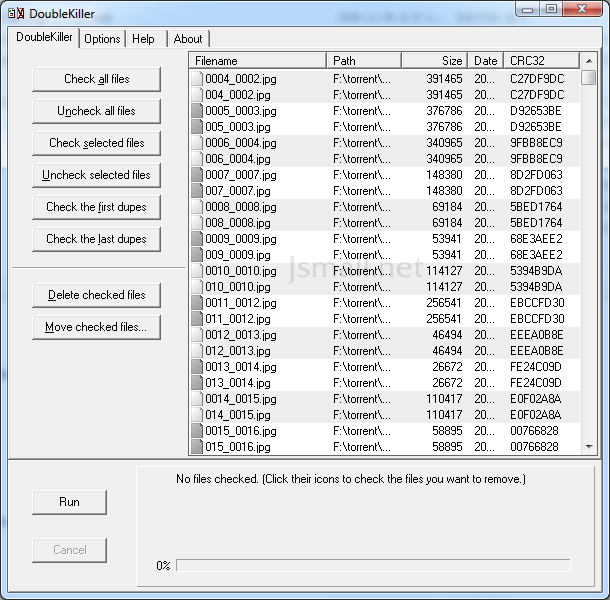The height and width of the screenshot is (600, 610).
Task: Toggle the icon next to 007_0007.jpg
Action: click(197, 191)
